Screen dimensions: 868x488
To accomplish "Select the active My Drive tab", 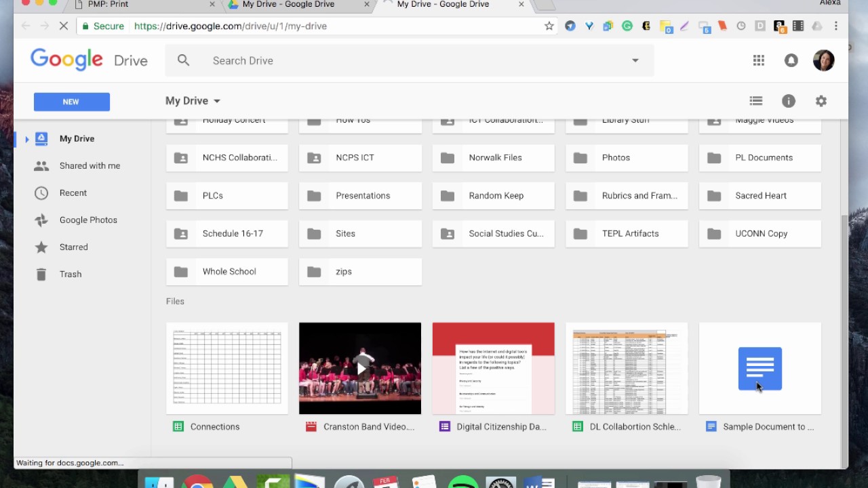I will 454,5.
